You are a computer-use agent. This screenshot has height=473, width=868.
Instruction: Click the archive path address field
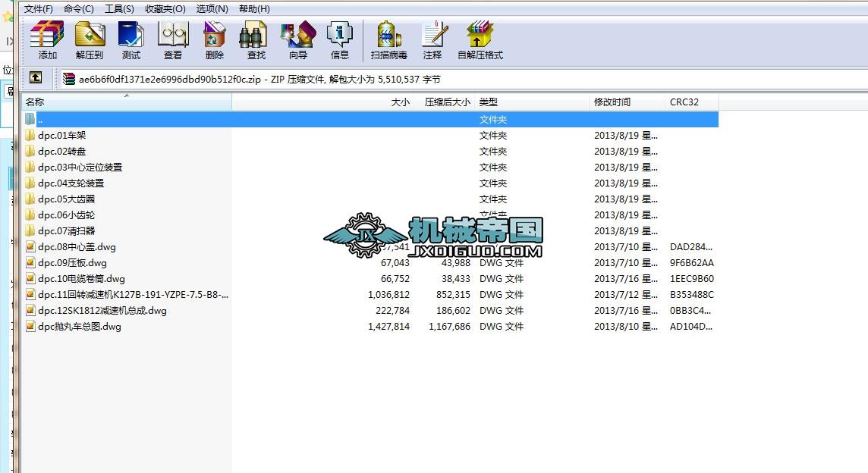pyautogui.click(x=464, y=79)
